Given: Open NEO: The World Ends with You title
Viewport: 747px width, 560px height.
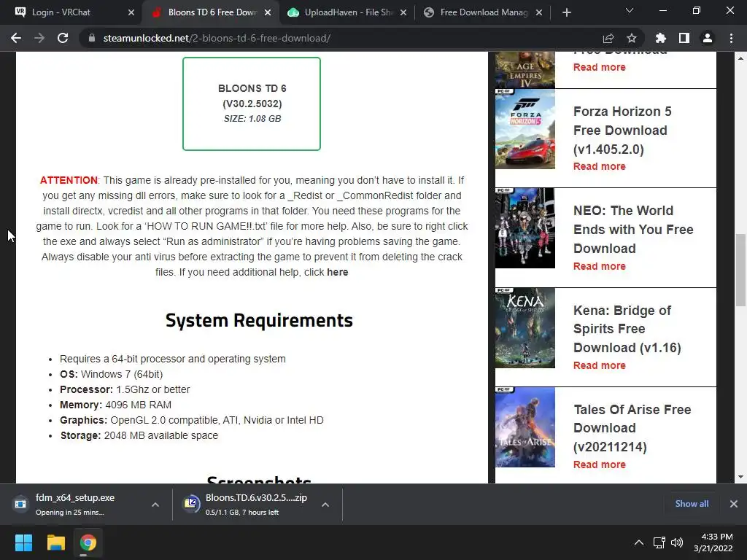Looking at the screenshot, I should click(633, 230).
